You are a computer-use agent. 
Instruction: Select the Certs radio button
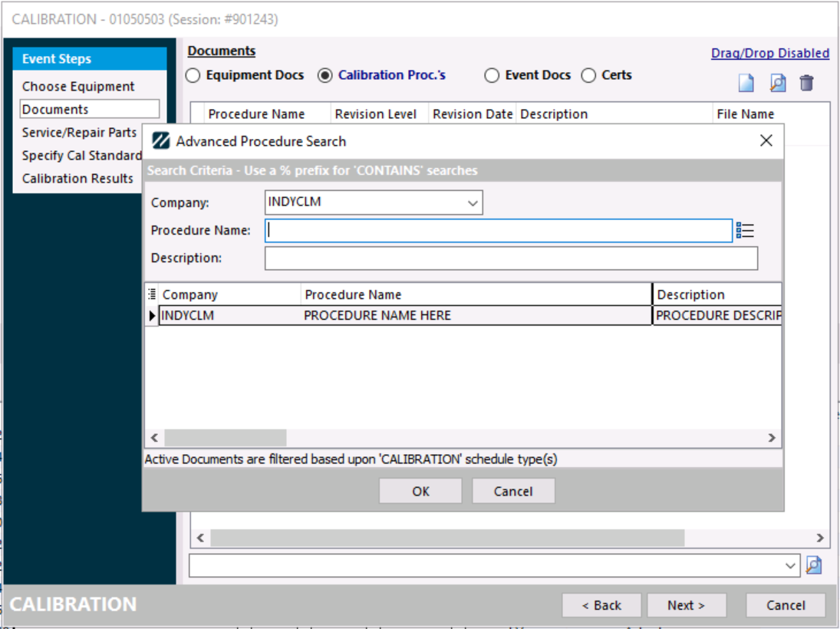(x=588, y=75)
